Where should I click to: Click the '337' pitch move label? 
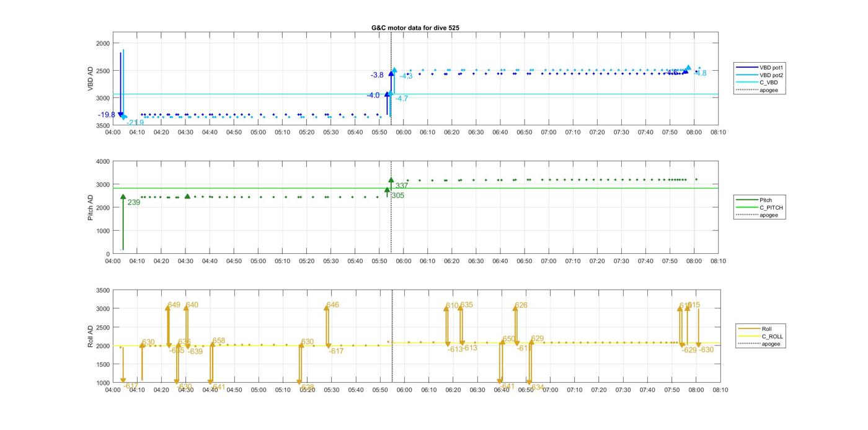click(402, 186)
